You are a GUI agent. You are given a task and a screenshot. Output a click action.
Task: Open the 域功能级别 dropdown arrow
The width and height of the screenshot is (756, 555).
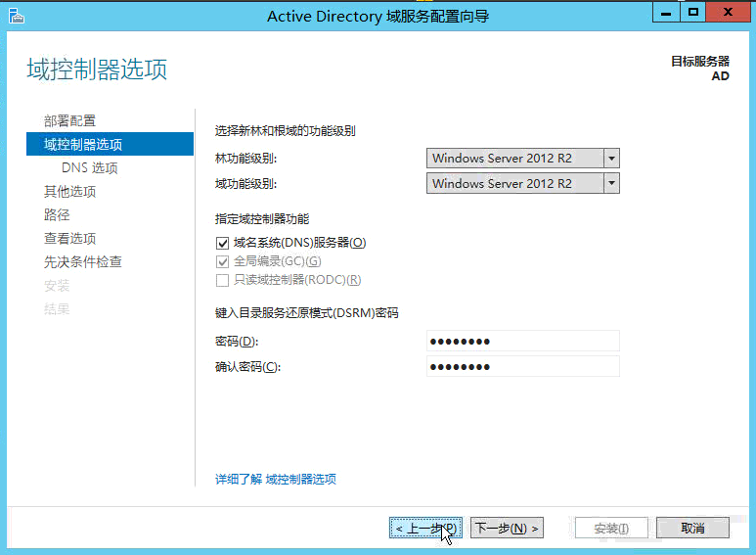coord(611,183)
